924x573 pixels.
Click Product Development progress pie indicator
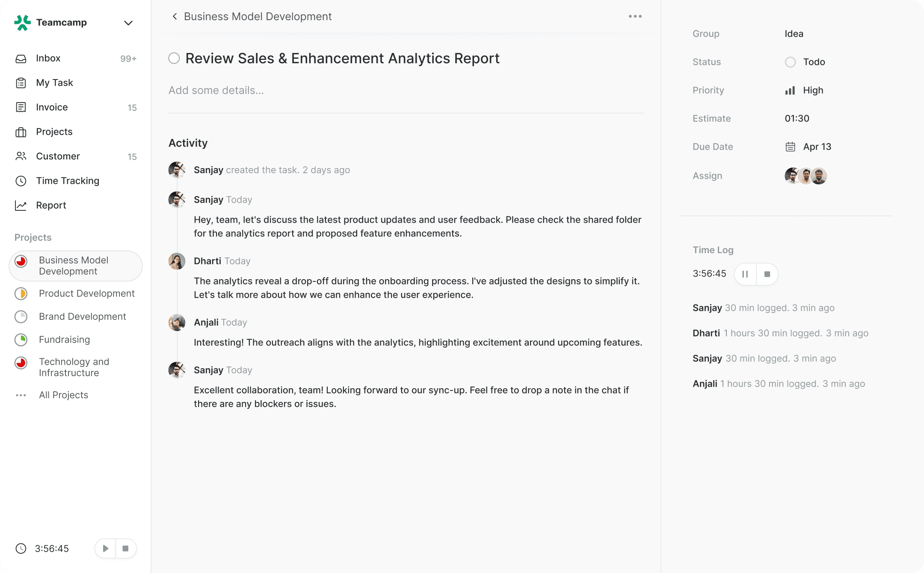click(x=21, y=294)
